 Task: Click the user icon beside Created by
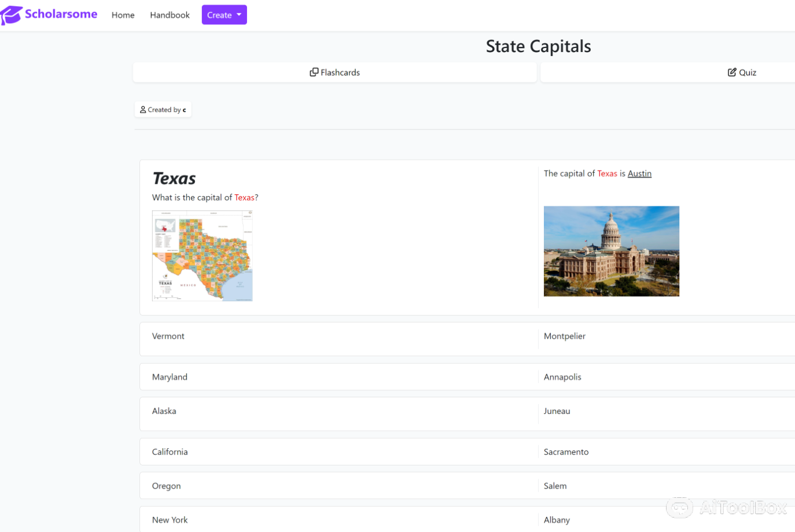click(x=143, y=110)
